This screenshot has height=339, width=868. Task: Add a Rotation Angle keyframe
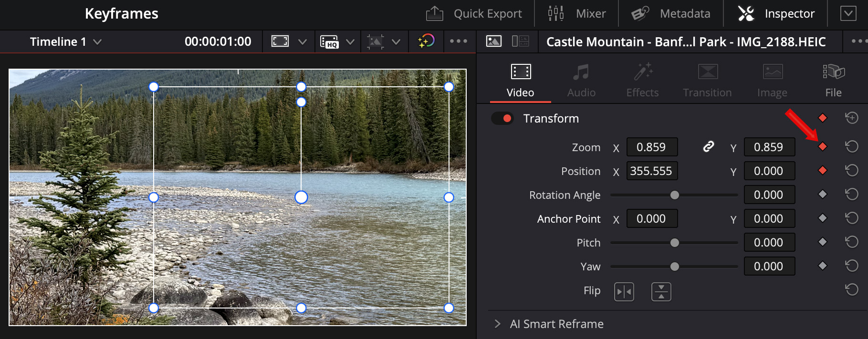822,195
